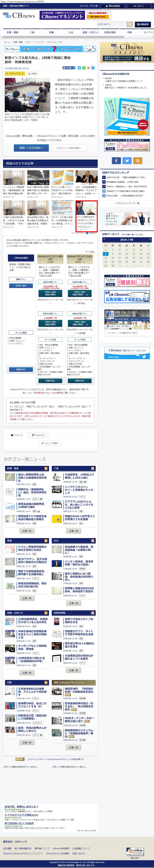Click the Facebook いいね button on article

point(69,68)
